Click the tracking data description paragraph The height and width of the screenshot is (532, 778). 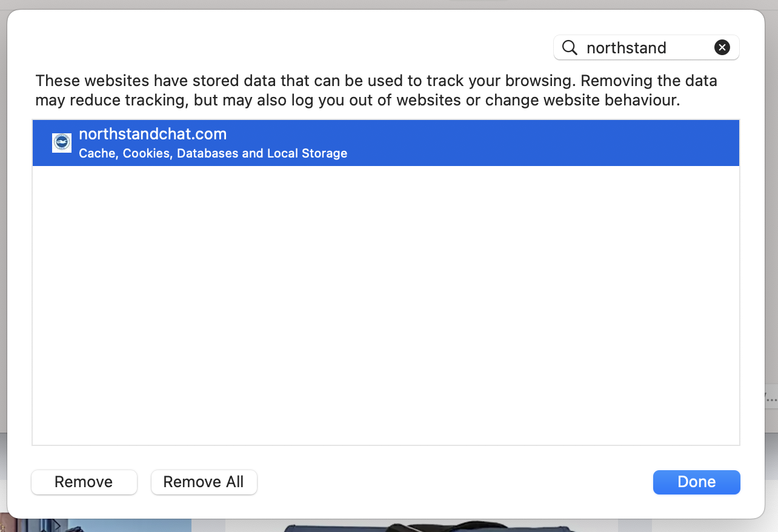376,90
